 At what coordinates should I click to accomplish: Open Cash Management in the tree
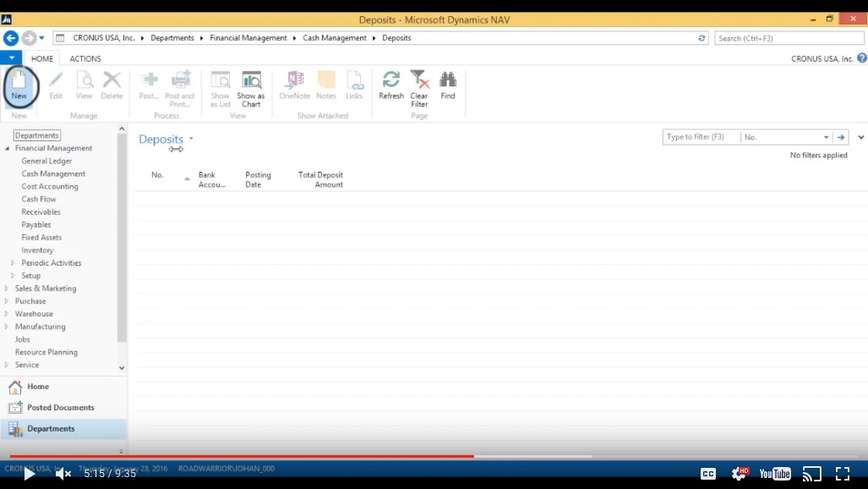click(x=53, y=173)
